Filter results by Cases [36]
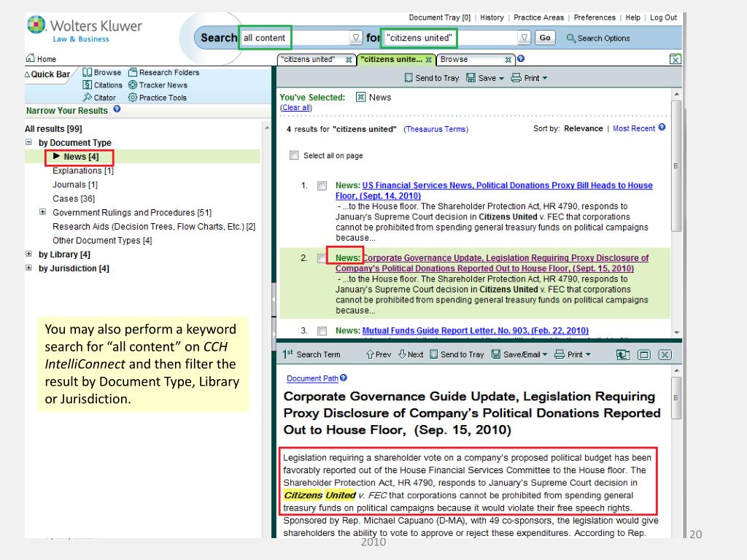This screenshot has width=747, height=560. pyautogui.click(x=74, y=198)
